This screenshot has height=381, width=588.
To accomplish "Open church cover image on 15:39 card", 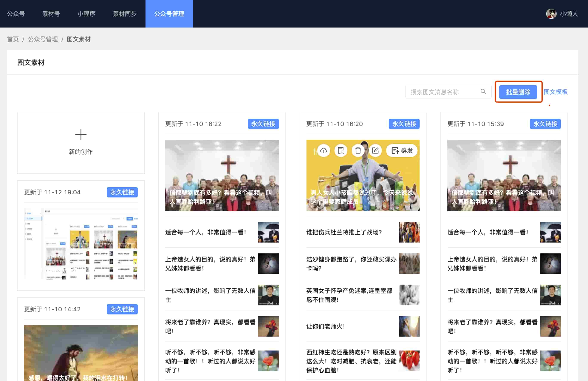I will [x=504, y=175].
